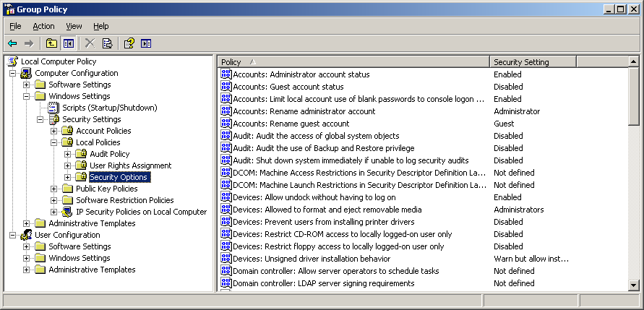Select the Accounts: Guest account status policy icon

[x=226, y=87]
